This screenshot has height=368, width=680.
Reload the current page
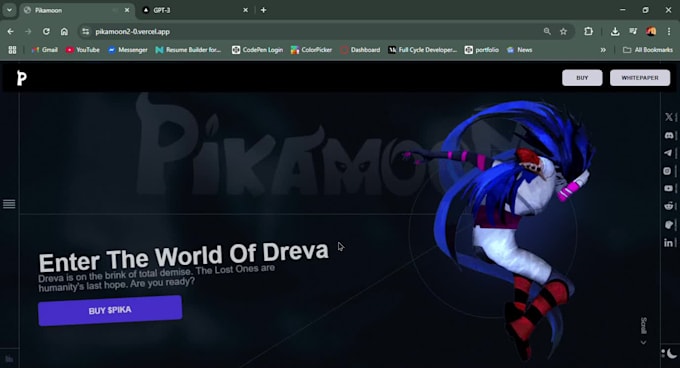[x=46, y=32]
